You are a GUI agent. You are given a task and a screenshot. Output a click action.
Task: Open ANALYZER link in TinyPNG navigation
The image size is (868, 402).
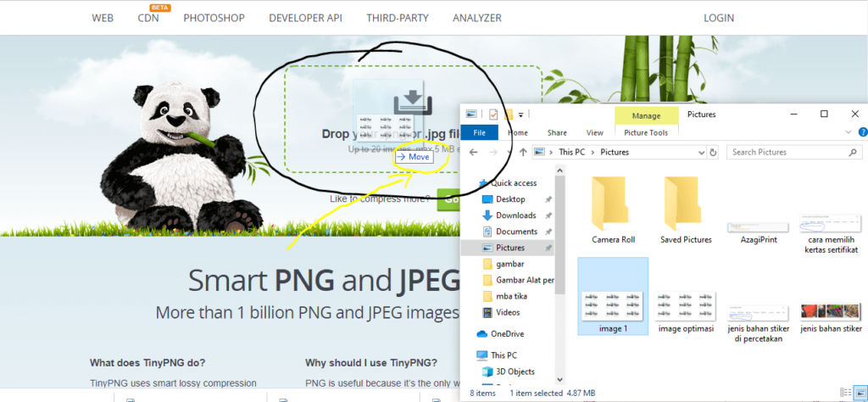point(477,18)
